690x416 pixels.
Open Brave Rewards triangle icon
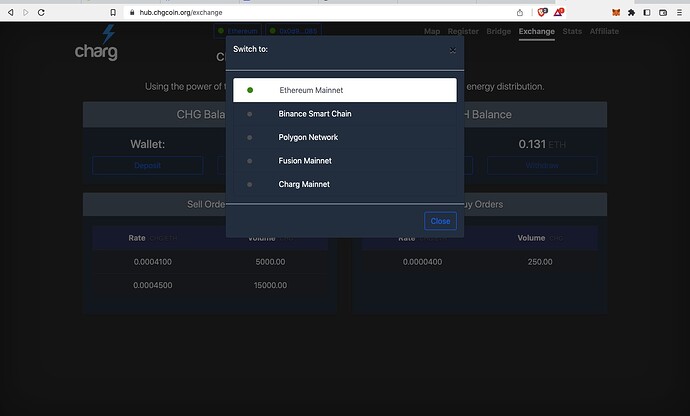pyautogui.click(x=558, y=12)
